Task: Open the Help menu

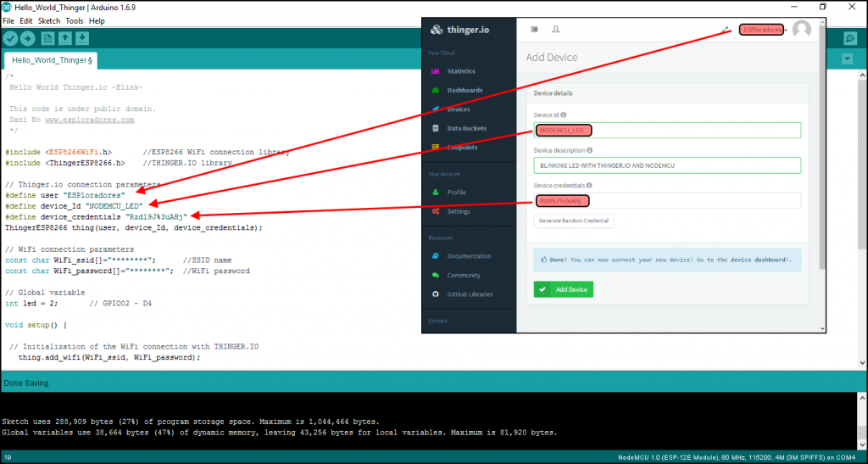Action: click(97, 21)
